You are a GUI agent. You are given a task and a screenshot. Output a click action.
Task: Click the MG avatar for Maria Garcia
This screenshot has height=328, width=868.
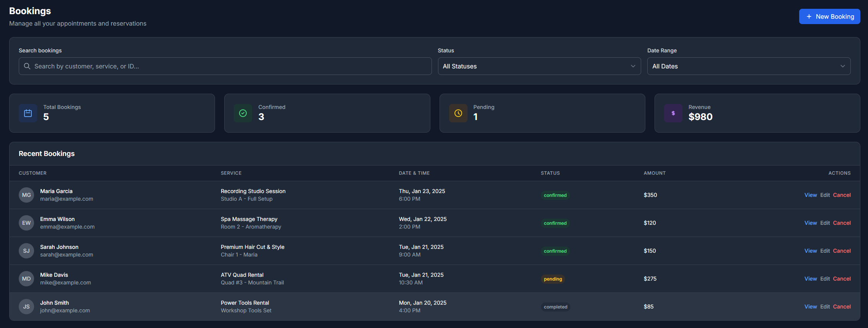point(26,195)
